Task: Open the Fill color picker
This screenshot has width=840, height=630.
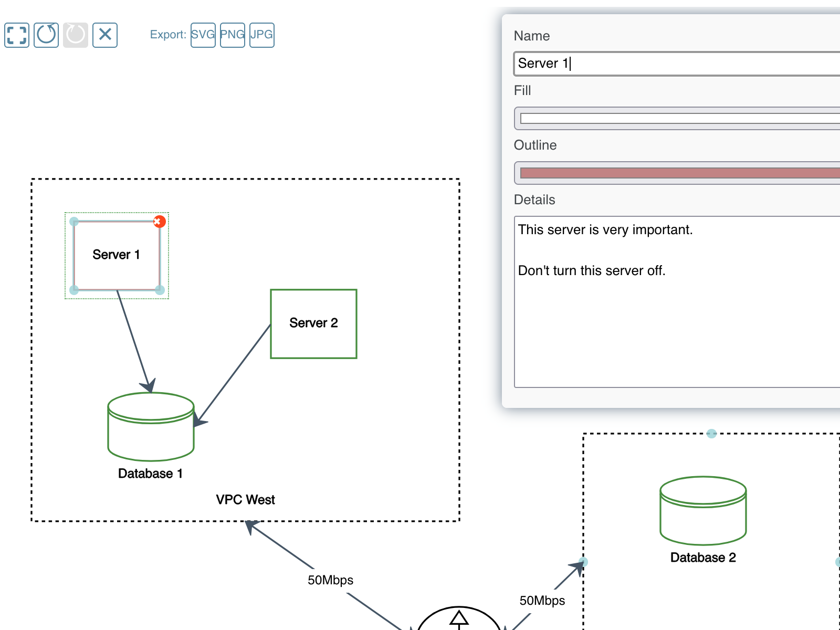Action: pyautogui.click(x=677, y=119)
